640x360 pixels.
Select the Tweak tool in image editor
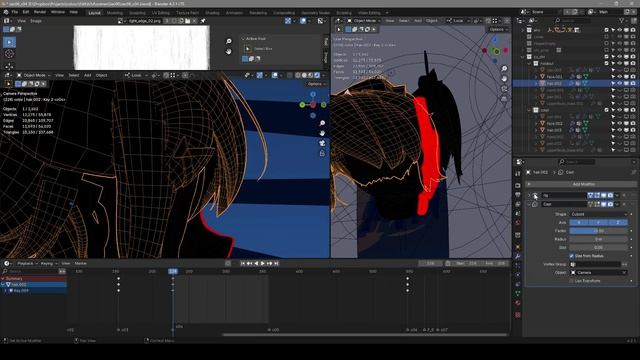(x=9, y=42)
